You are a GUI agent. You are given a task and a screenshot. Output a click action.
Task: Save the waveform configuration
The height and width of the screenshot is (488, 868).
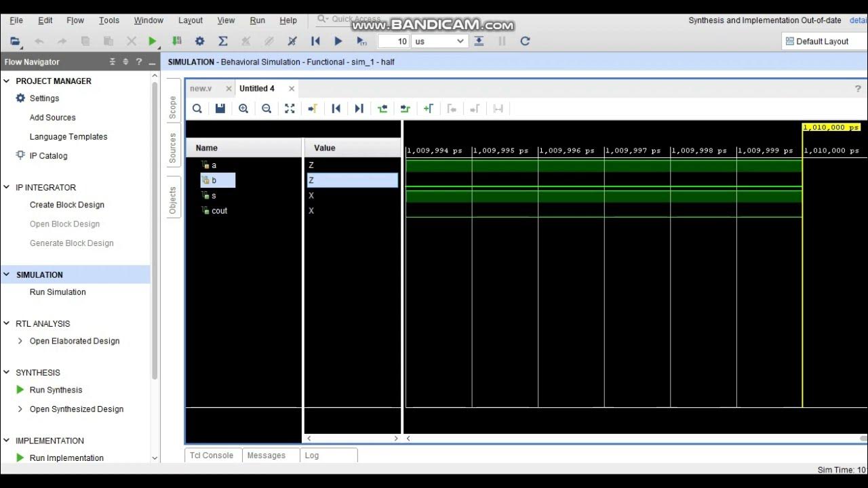point(220,108)
